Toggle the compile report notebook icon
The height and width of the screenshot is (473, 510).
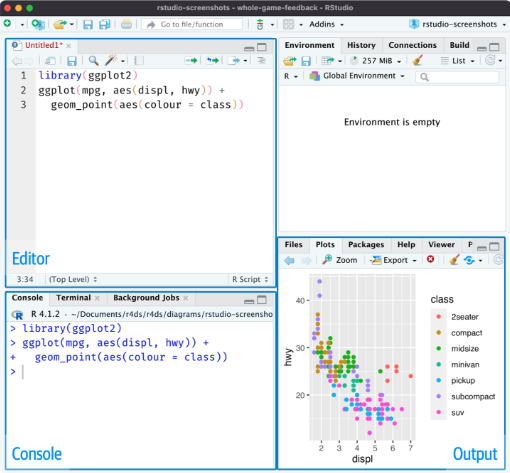139,60
